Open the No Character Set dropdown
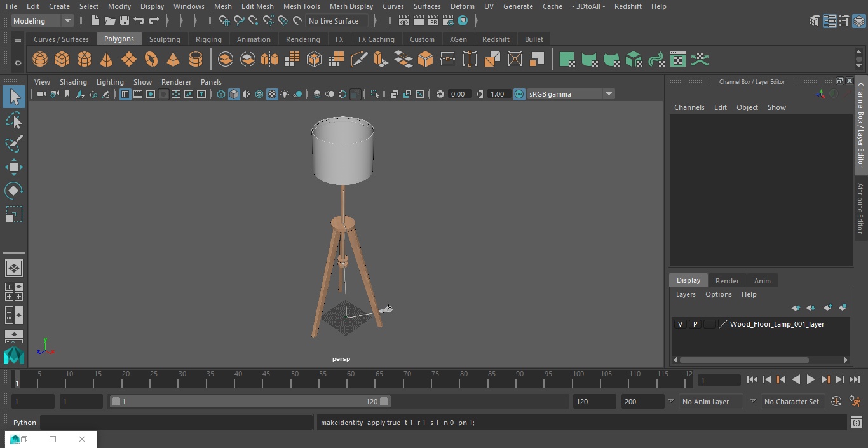The height and width of the screenshot is (448, 868). pyautogui.click(x=792, y=402)
